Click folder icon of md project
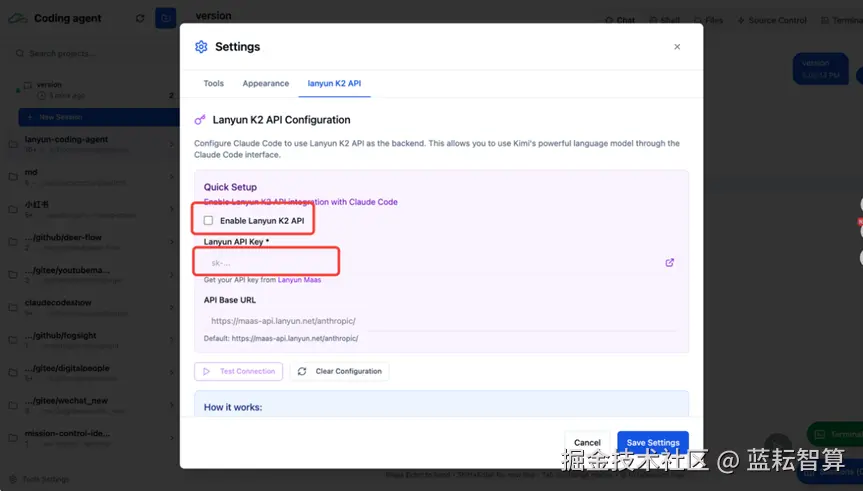 point(13,177)
